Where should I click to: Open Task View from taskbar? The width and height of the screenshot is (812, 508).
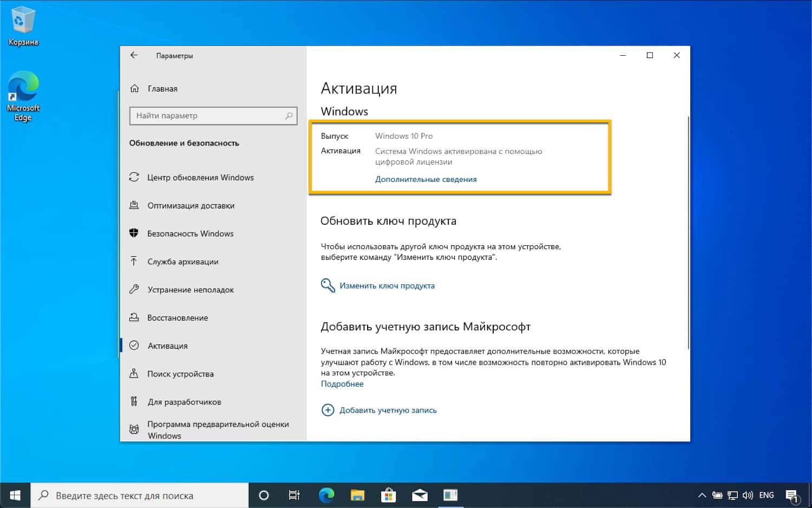click(x=293, y=494)
